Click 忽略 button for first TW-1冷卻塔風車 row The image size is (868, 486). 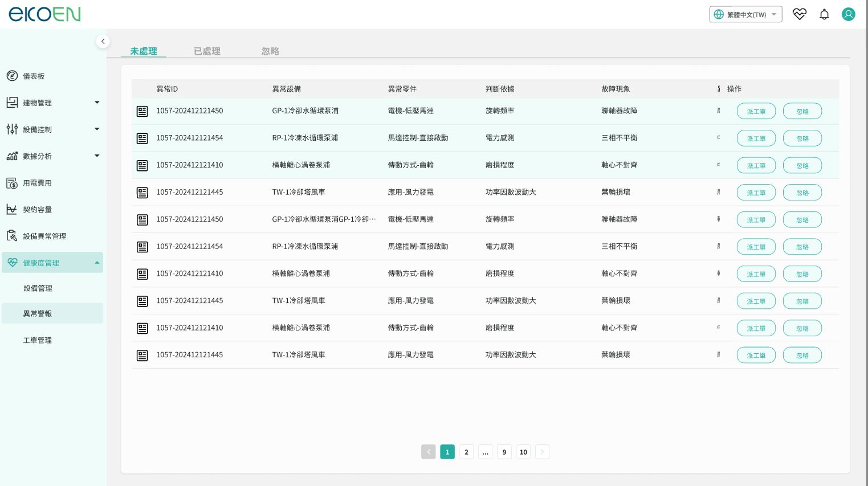[x=802, y=193]
